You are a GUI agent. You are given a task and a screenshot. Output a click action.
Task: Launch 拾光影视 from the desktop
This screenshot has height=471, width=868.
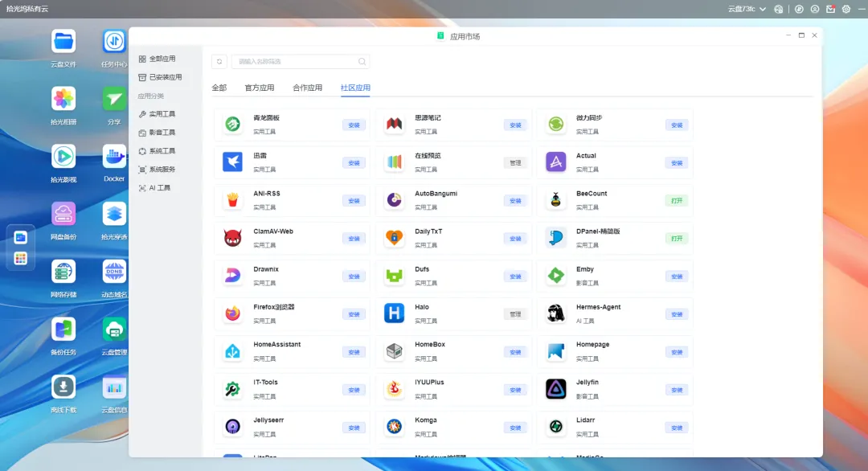(63, 157)
